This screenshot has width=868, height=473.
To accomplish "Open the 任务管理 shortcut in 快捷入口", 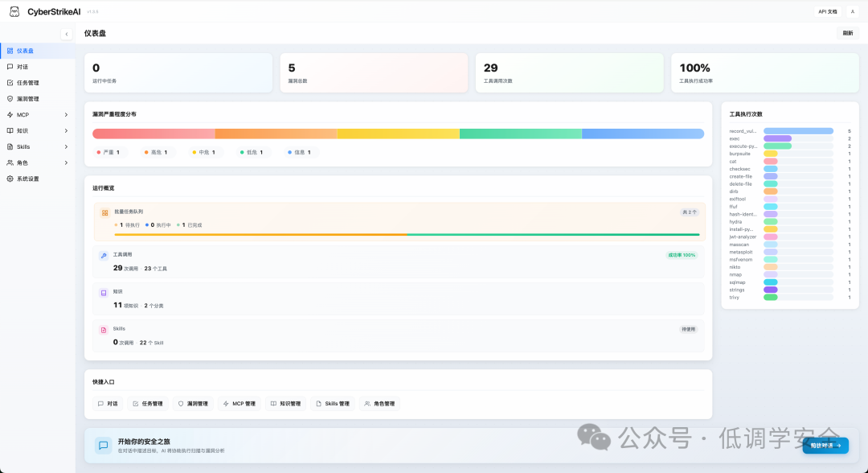I will (148, 404).
